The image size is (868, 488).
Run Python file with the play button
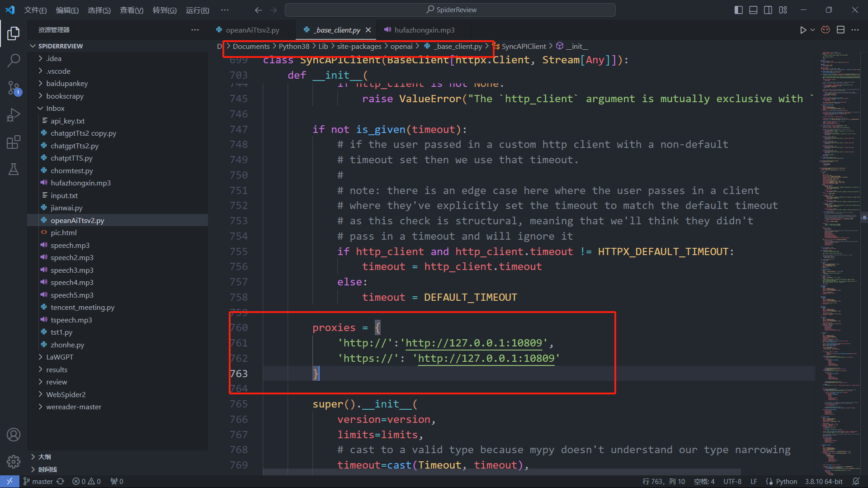click(803, 30)
